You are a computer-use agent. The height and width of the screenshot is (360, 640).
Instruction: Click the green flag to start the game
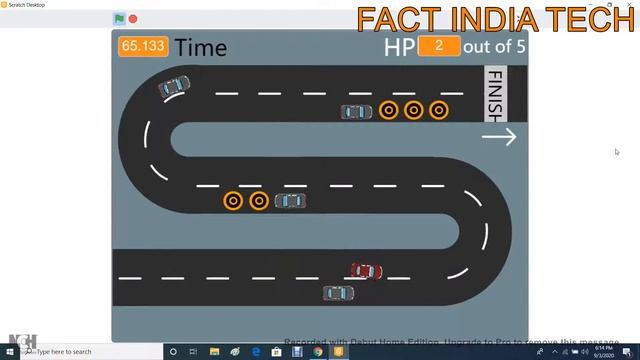pos(119,19)
